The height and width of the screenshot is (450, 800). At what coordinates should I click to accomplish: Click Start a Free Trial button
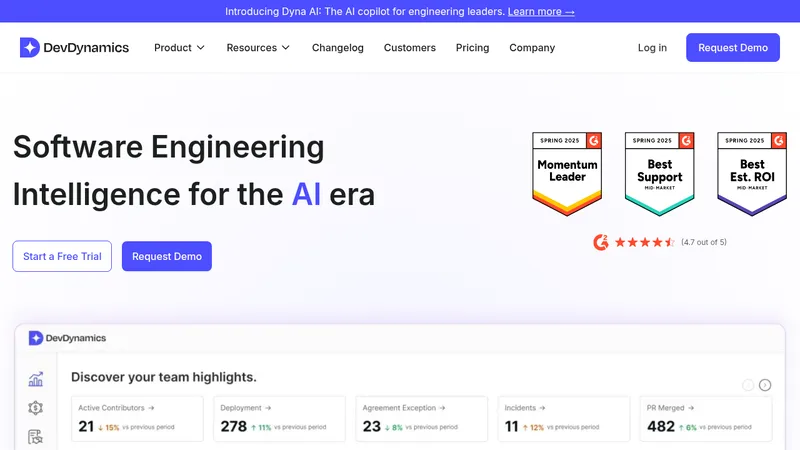point(62,256)
